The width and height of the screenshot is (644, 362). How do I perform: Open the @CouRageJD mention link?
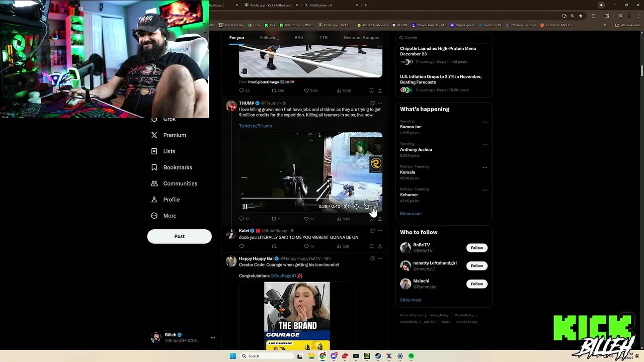pos(283,276)
